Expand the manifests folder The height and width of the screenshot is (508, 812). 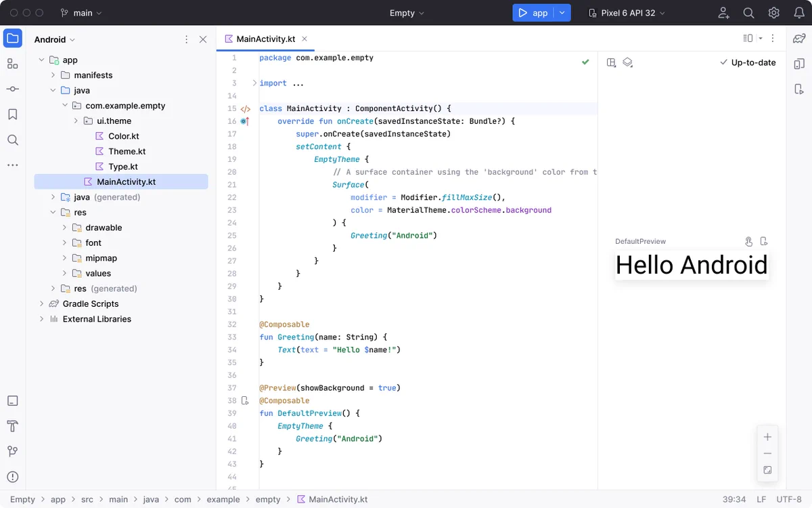coord(53,75)
